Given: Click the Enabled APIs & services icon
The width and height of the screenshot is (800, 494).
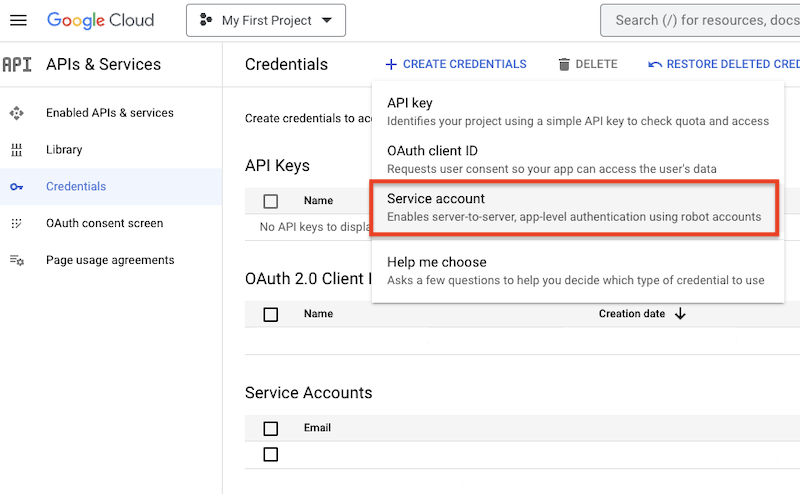Looking at the screenshot, I should pyautogui.click(x=16, y=113).
